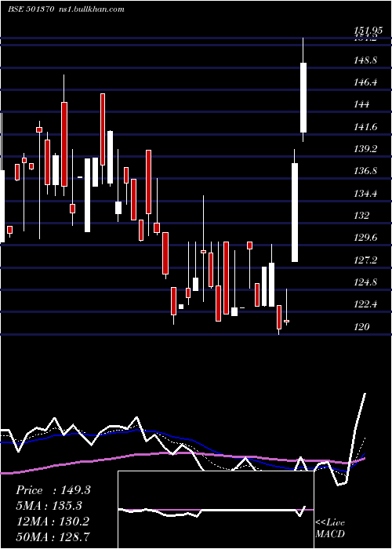Image resolution: width=392 pixels, height=549 pixels.
Task: Click the 5MA : 135.3 readout
Action: click(49, 506)
